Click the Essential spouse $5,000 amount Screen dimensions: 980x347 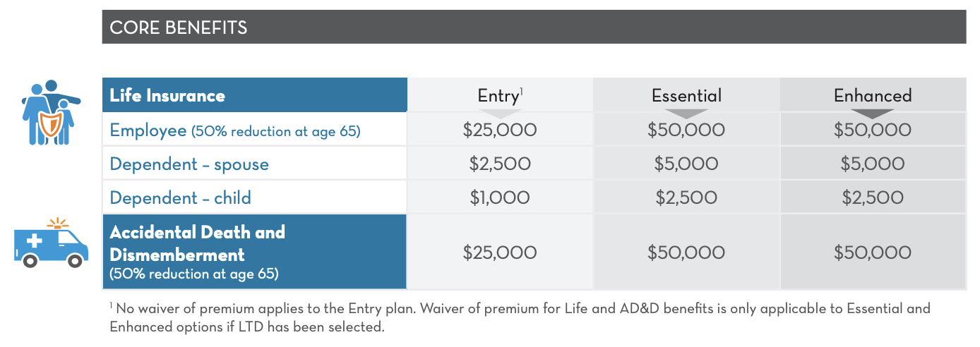pyautogui.click(x=686, y=164)
